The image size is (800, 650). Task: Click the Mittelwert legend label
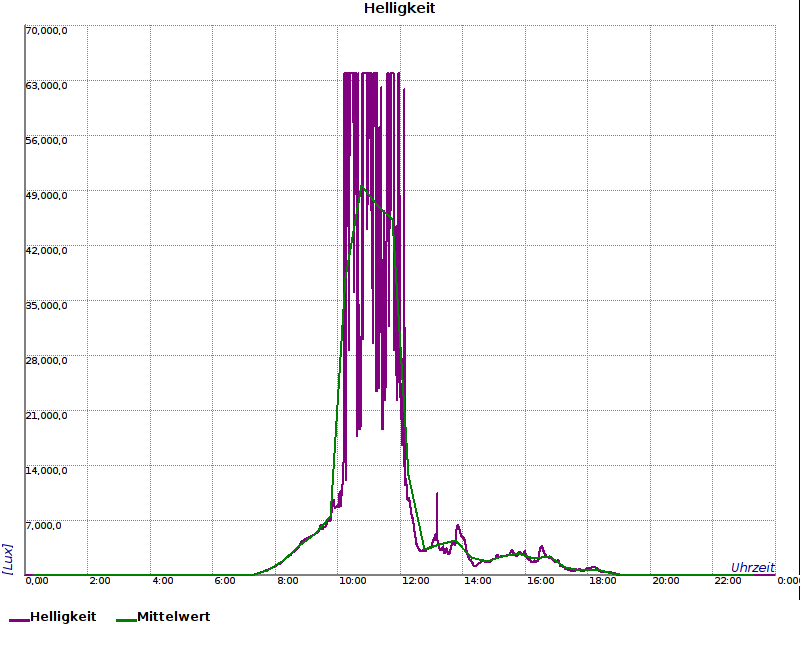173,617
